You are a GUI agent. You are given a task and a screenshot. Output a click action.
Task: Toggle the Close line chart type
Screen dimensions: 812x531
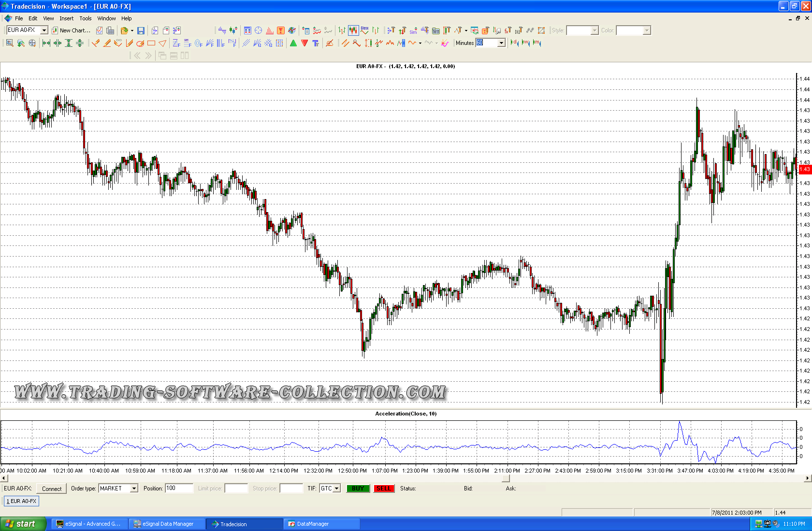[364, 30]
